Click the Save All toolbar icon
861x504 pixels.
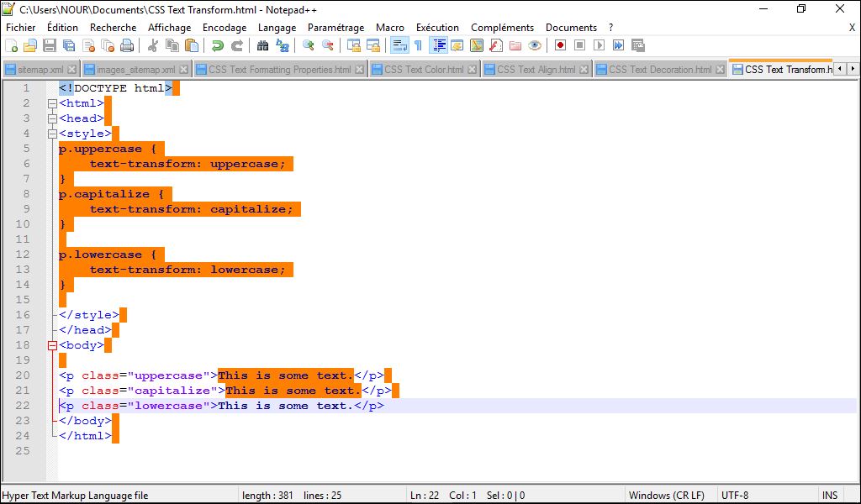coord(69,45)
